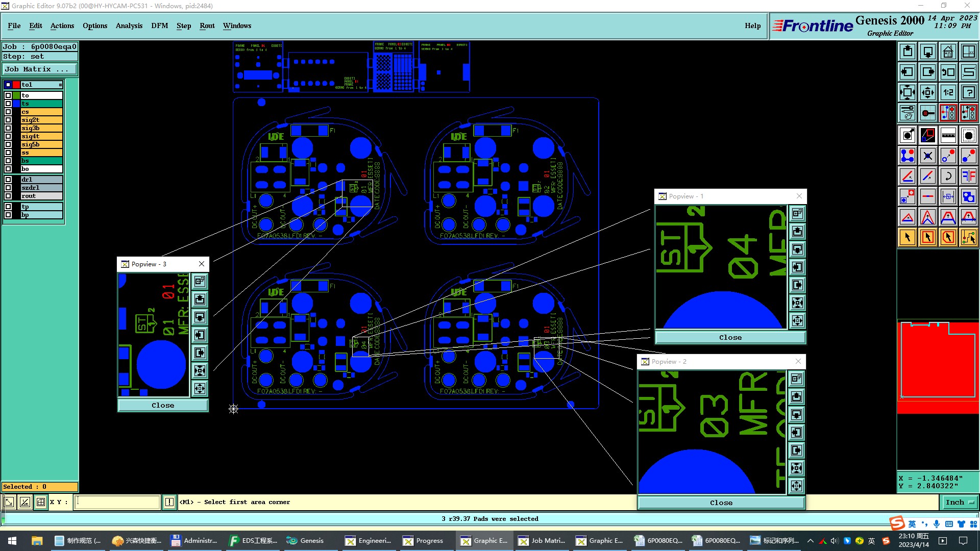980x551 pixels.
Task: Click the delete feature X tool
Action: pyautogui.click(x=927, y=156)
